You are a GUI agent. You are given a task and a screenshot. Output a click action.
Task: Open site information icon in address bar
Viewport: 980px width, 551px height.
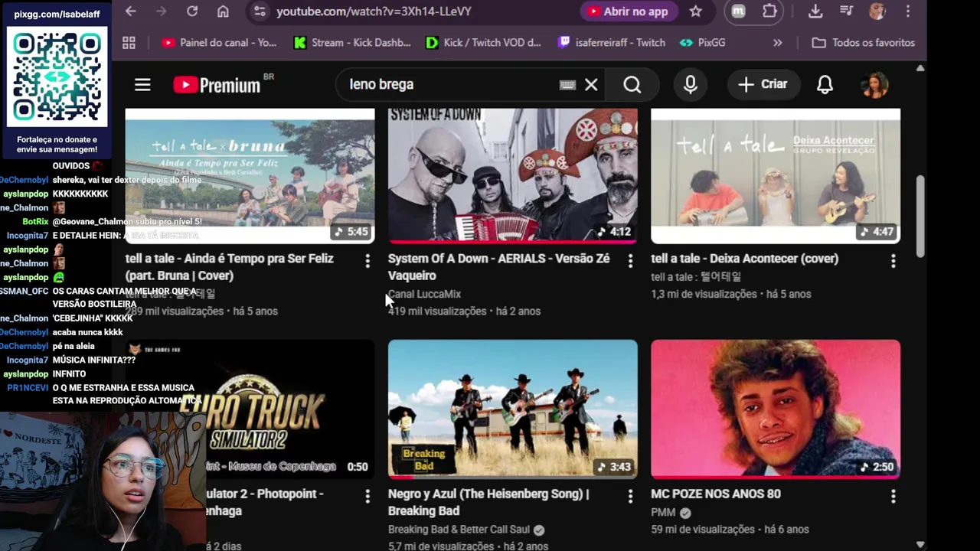pos(260,11)
